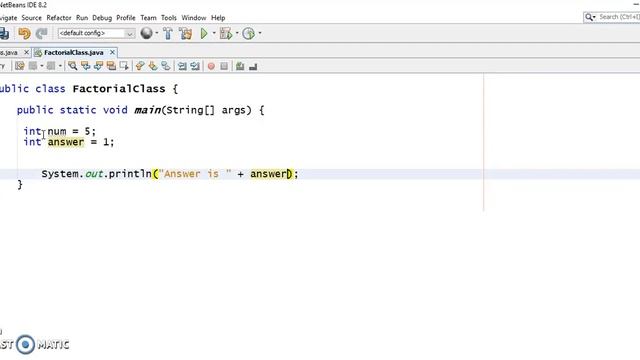This screenshot has height=360, width=640.
Task: Click the Uncomment lines icon
Action: point(253,66)
